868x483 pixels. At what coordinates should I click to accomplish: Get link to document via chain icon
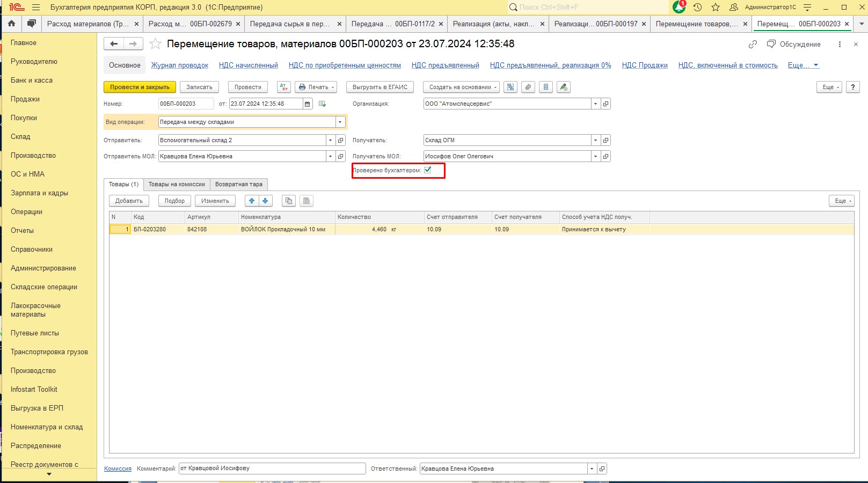pos(753,44)
